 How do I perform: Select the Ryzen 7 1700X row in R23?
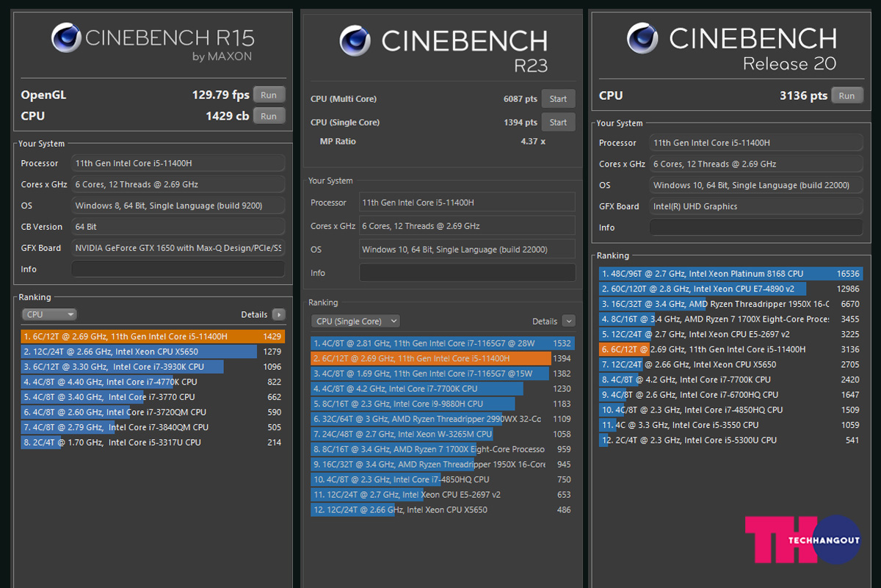coord(443,449)
